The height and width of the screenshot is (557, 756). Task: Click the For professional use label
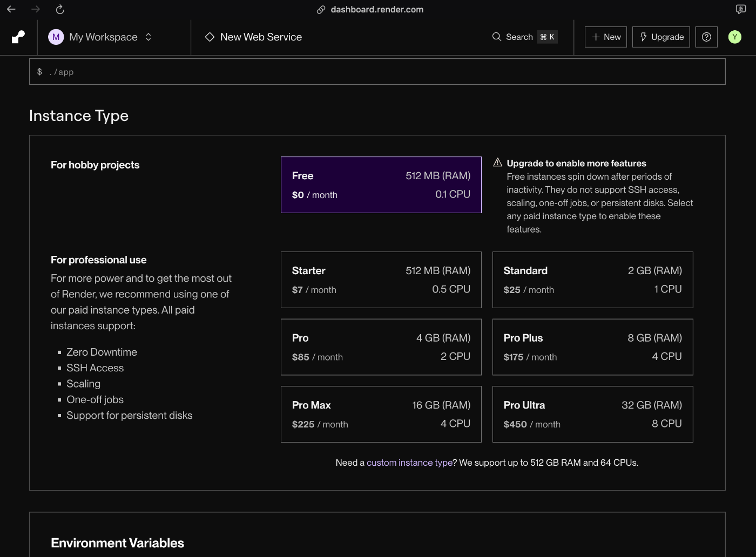tap(99, 260)
